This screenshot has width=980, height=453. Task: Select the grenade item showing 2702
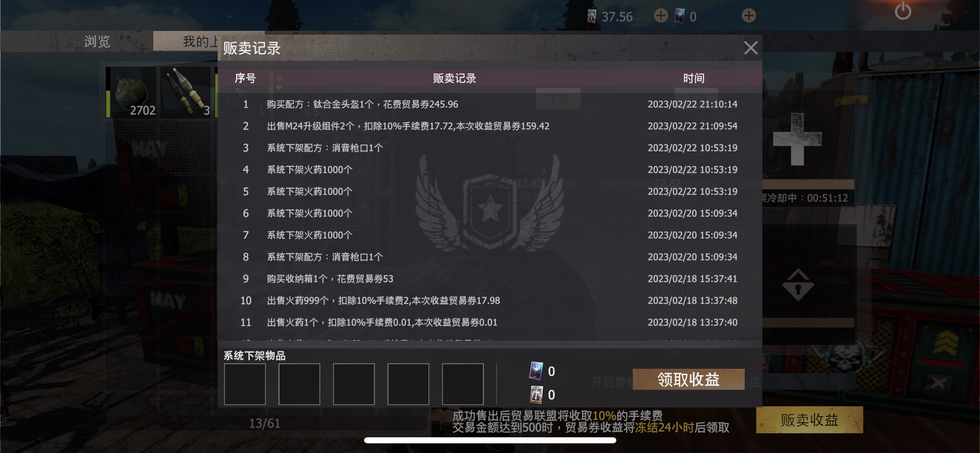click(132, 92)
